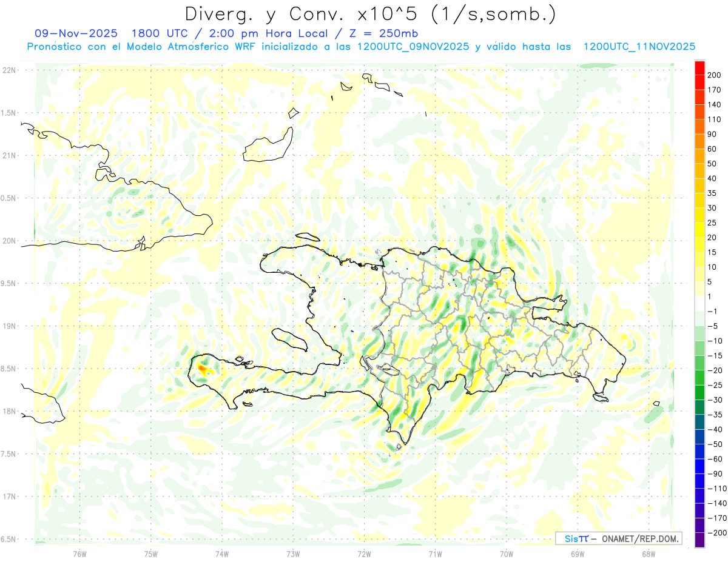Click the purple swatch between -170 and -200
The width and height of the screenshot is (728, 562).
[x=699, y=524]
